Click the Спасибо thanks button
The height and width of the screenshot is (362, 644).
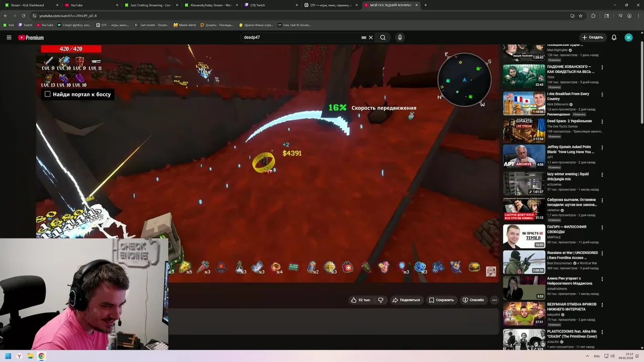click(x=473, y=300)
